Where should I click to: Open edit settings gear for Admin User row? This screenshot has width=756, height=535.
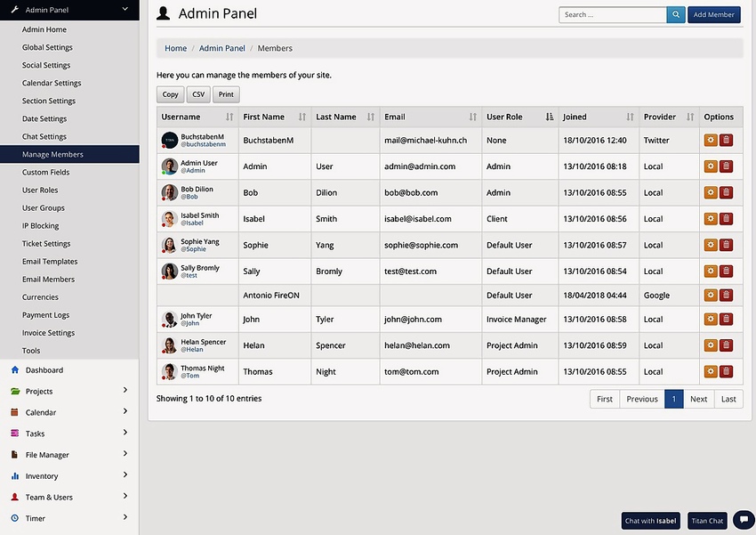[712, 166]
